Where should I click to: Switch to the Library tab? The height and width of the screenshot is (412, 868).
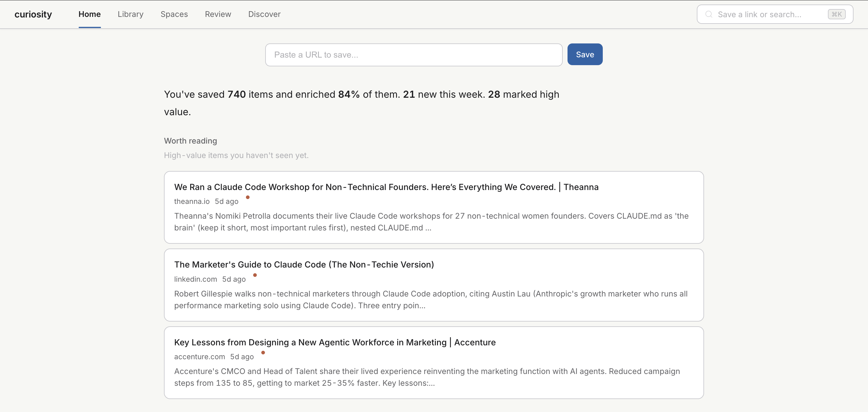(x=131, y=14)
